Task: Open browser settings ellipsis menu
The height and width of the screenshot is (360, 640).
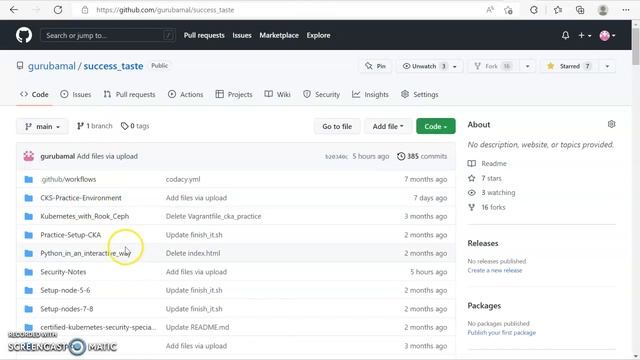Action: [626, 10]
